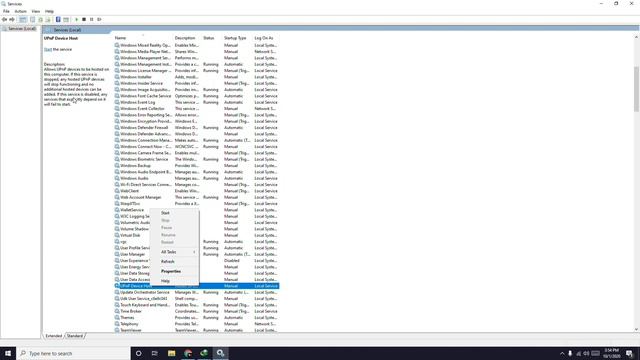Click the gear icon beside Windows Audio
Viewport: 640px width, 360px height.
[x=117, y=178]
